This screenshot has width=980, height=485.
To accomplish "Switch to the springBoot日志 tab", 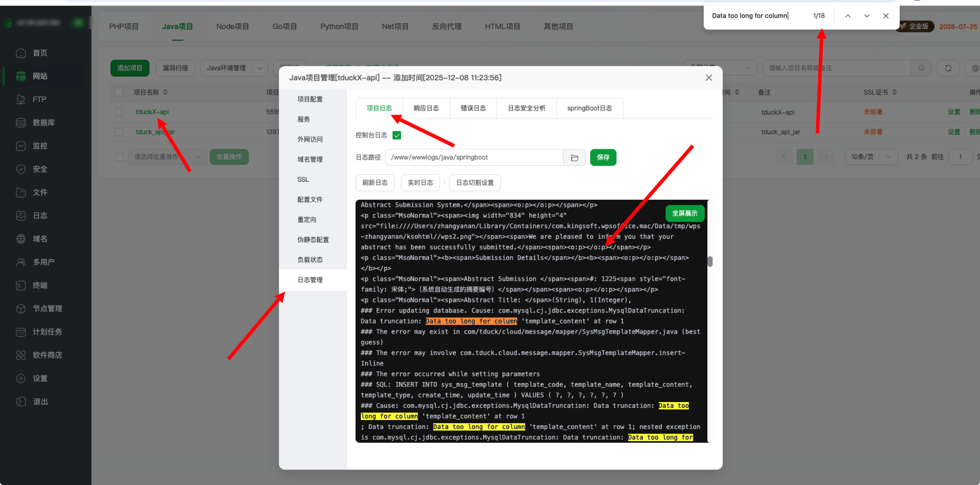I will click(590, 108).
